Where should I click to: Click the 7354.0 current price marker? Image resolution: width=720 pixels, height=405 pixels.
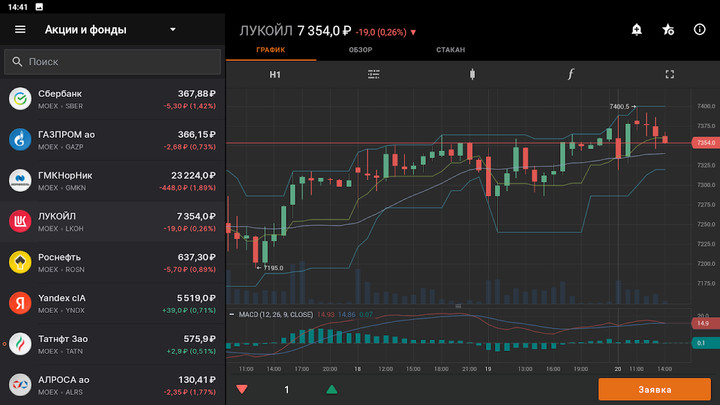coord(705,143)
